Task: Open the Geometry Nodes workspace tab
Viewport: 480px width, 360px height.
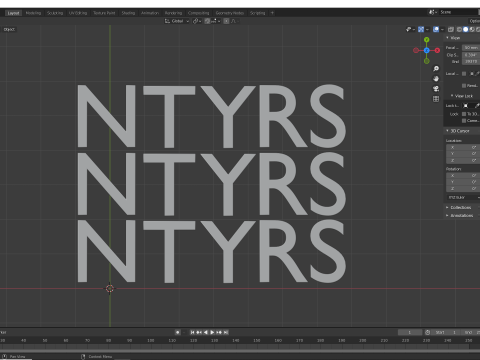Action: 230,13
